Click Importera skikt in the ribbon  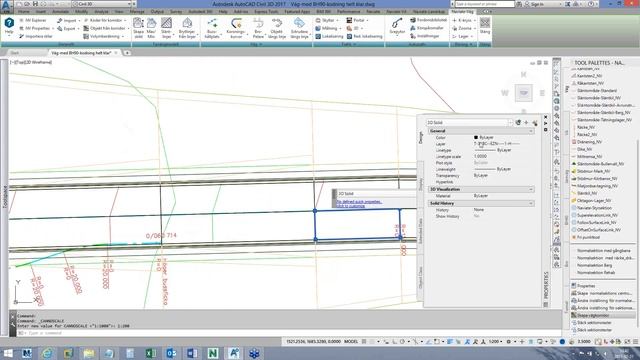[36, 36]
